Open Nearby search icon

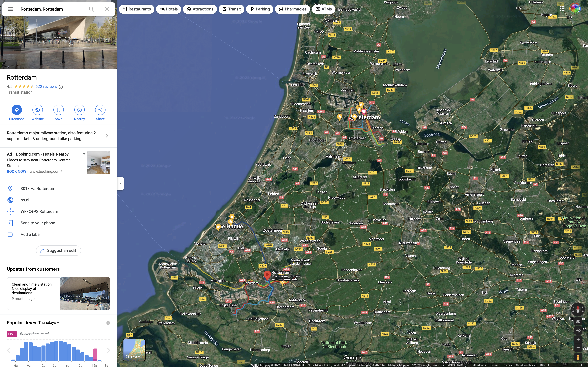(x=79, y=110)
